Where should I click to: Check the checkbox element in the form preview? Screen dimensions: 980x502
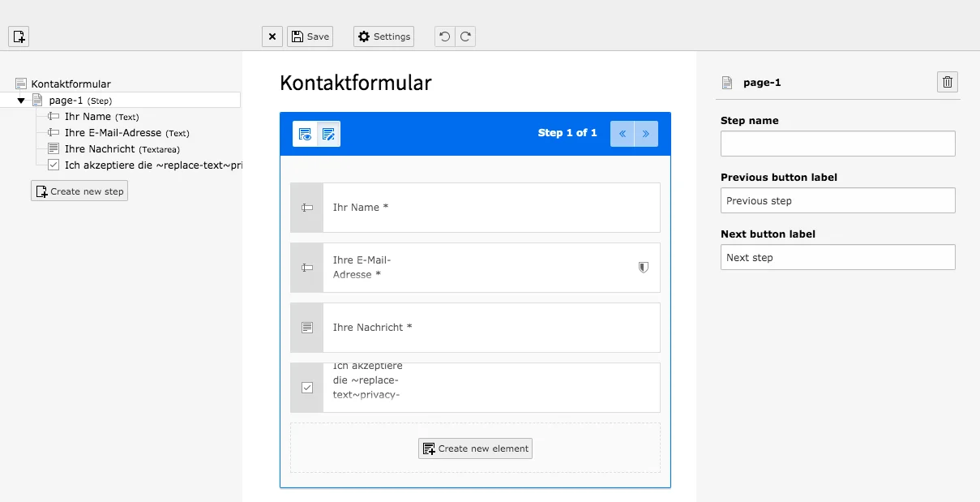pos(306,388)
